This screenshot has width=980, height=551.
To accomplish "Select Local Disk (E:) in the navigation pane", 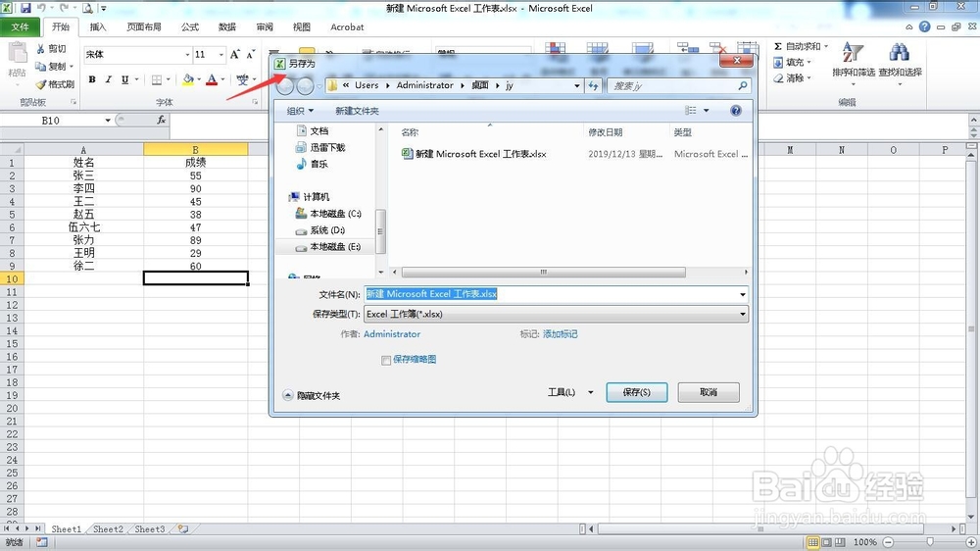I will 328,247.
